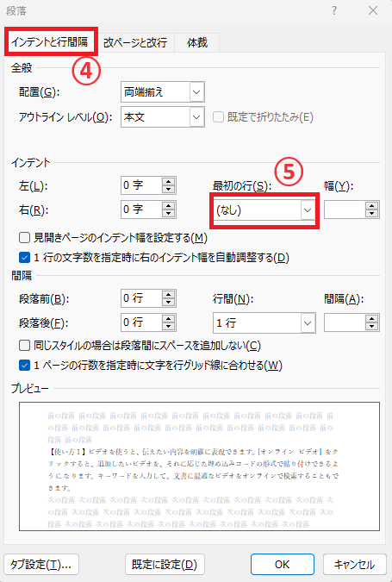Switch to the 改ページと改行 tab
This screenshot has width=392, height=582.
(x=135, y=43)
